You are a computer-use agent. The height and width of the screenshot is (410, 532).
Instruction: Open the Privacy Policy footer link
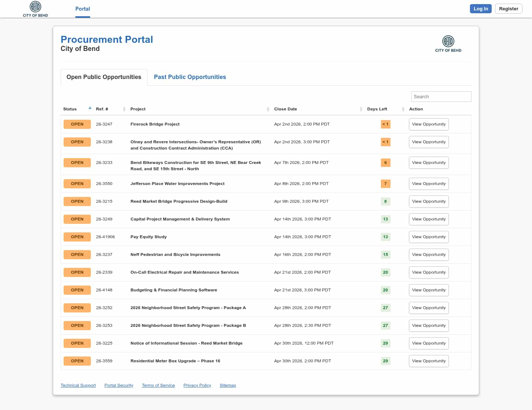point(197,385)
